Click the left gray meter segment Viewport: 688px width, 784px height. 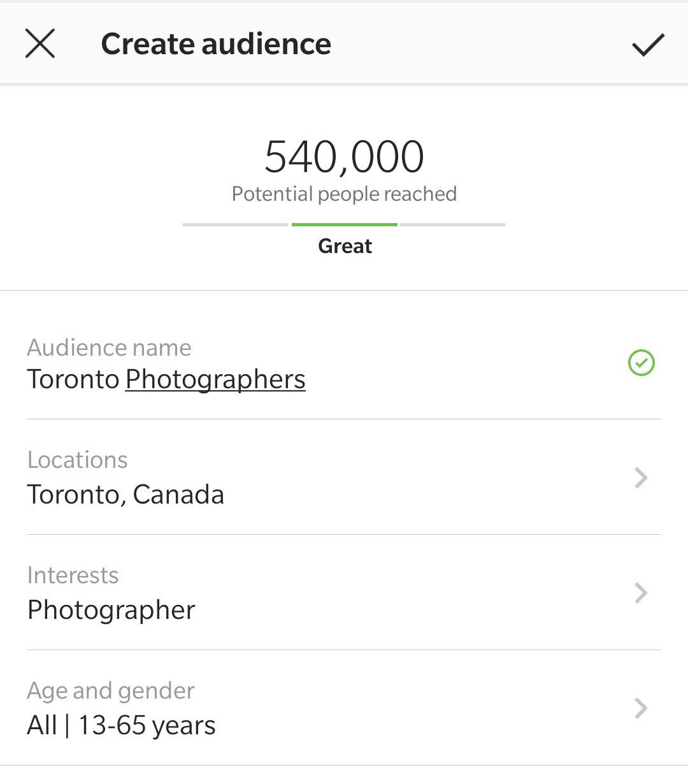click(235, 224)
